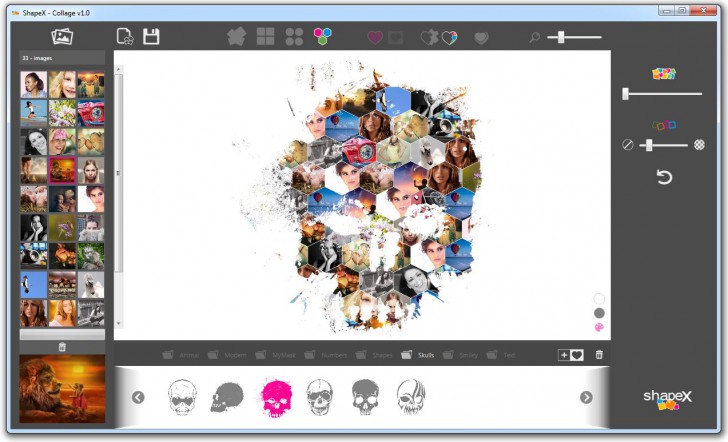
Task: Click the colored frames icon in right panel
Action: (664, 125)
